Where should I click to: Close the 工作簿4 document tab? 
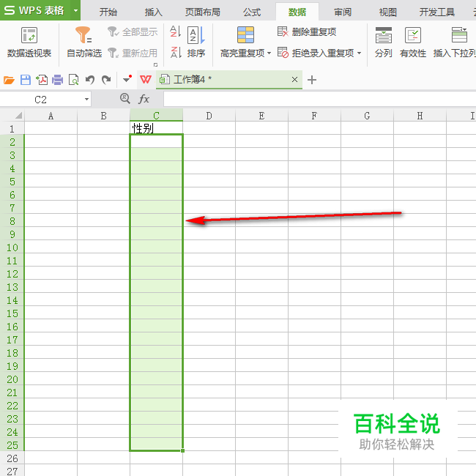294,80
